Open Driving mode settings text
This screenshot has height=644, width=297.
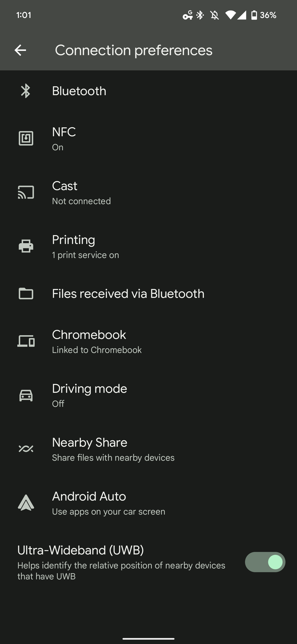click(90, 389)
